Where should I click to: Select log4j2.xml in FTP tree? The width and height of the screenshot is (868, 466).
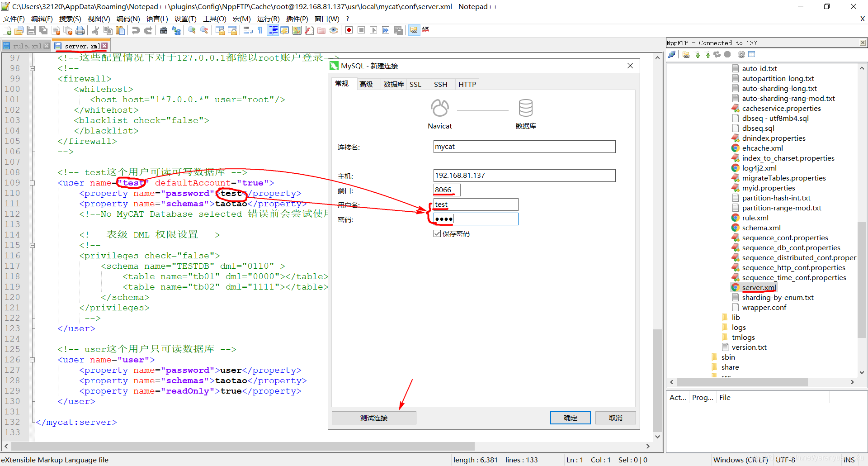pos(759,168)
